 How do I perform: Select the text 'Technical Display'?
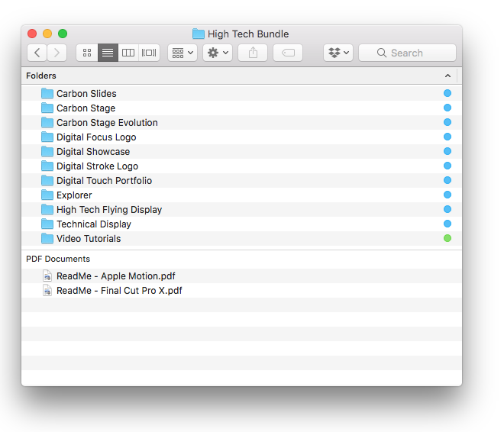94,224
